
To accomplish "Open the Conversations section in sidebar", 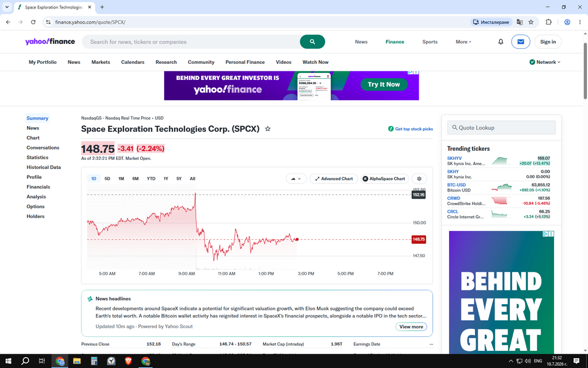I will 42,148.
